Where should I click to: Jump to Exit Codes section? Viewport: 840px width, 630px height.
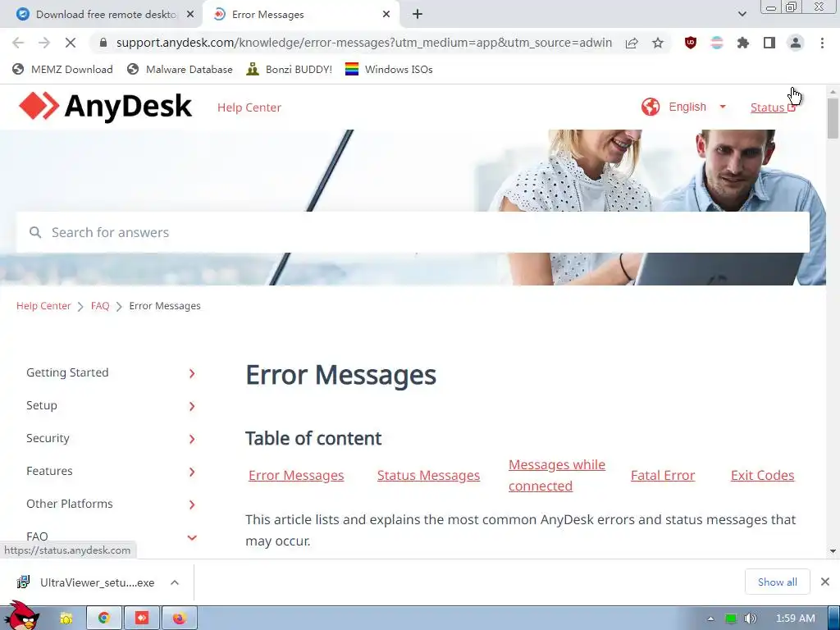762,475
